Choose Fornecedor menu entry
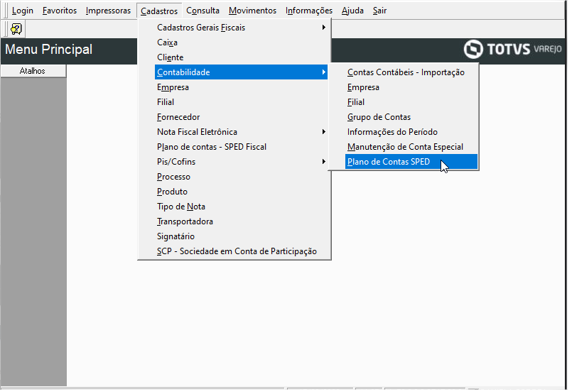The height and width of the screenshot is (390, 568). [x=241, y=117]
